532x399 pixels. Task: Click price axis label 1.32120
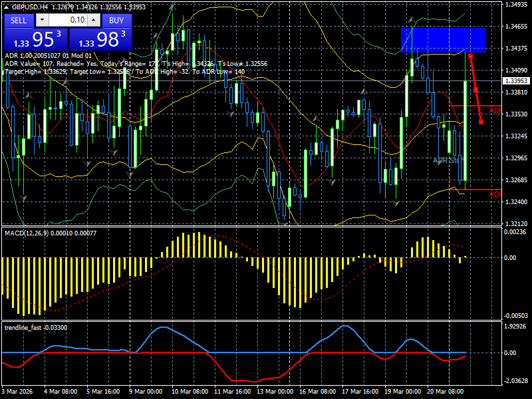(x=517, y=224)
